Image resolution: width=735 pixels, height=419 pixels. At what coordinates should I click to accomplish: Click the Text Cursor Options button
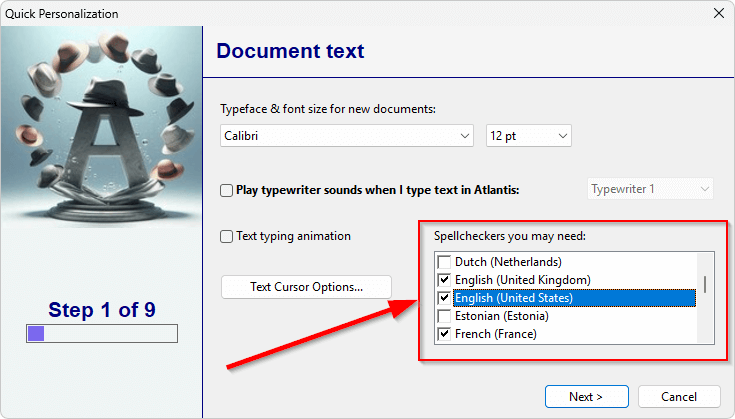(306, 287)
